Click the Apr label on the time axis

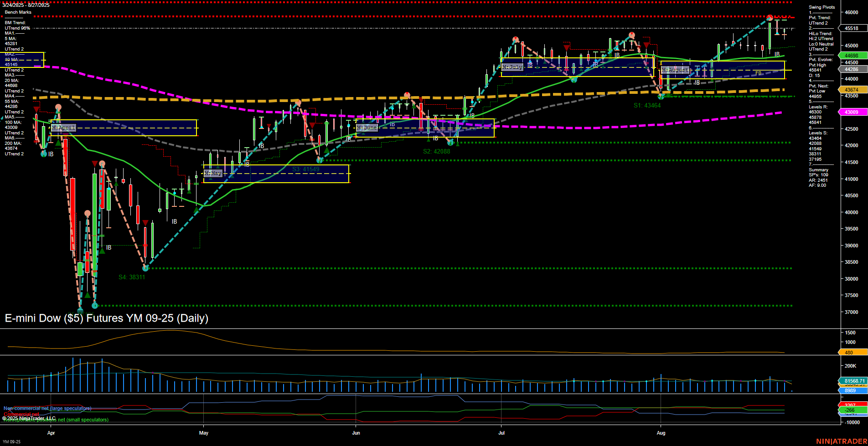pyautogui.click(x=51, y=433)
